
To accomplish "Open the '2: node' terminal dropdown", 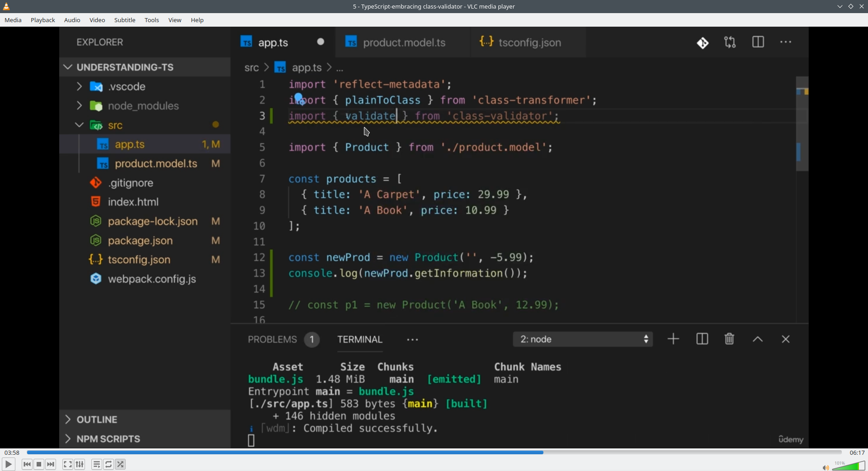I will point(583,339).
